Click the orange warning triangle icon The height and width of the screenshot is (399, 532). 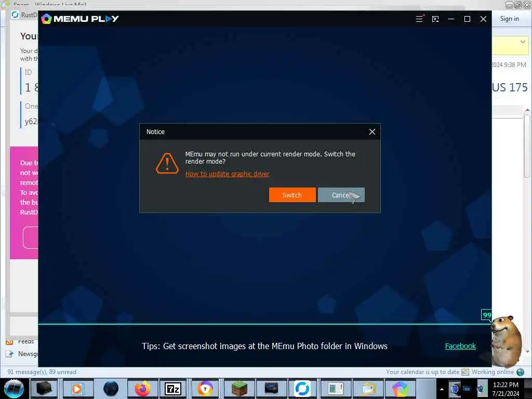(167, 164)
